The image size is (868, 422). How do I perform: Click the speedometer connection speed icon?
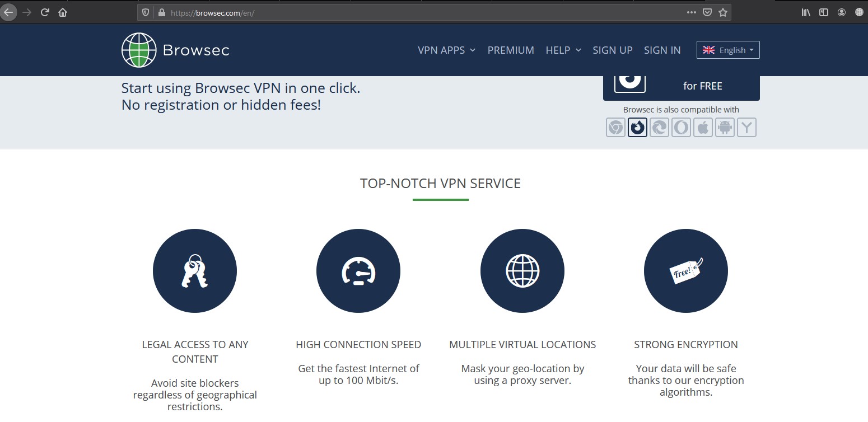[x=358, y=271]
